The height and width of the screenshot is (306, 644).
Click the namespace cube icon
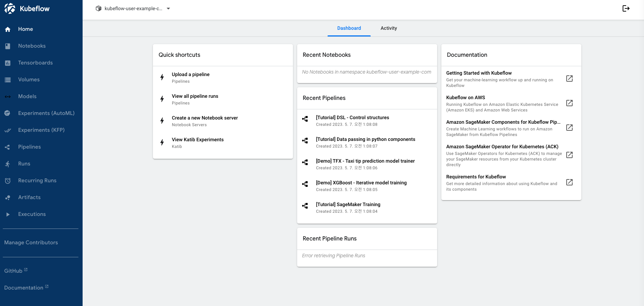pos(98,8)
